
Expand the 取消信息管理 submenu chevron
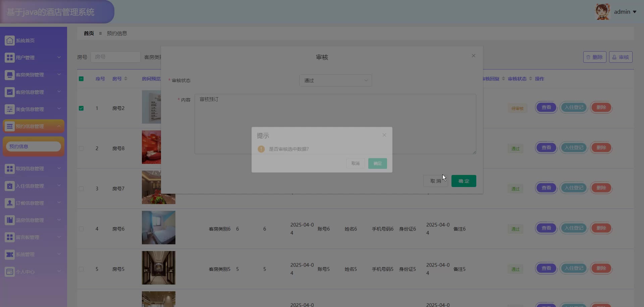tap(59, 168)
